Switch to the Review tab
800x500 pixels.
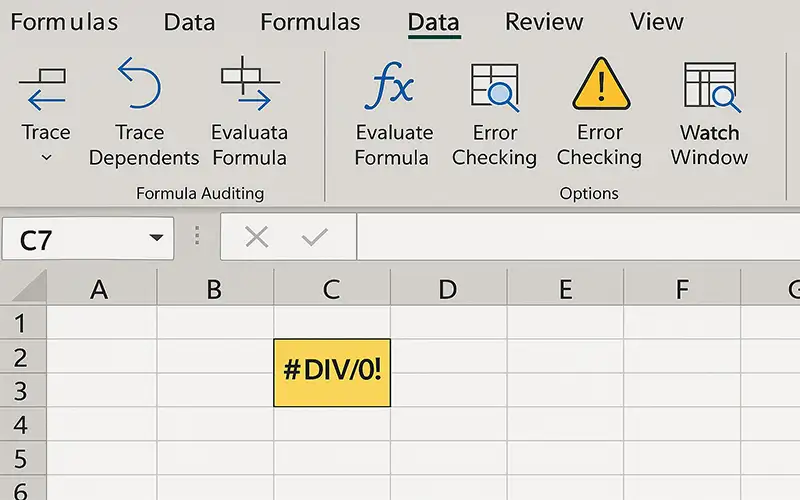(545, 22)
